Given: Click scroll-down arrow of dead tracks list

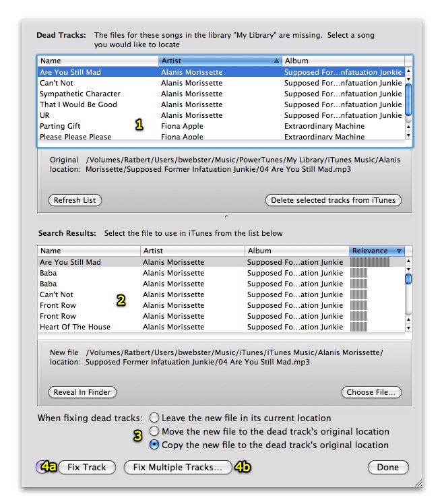Looking at the screenshot, I should coord(408,135).
